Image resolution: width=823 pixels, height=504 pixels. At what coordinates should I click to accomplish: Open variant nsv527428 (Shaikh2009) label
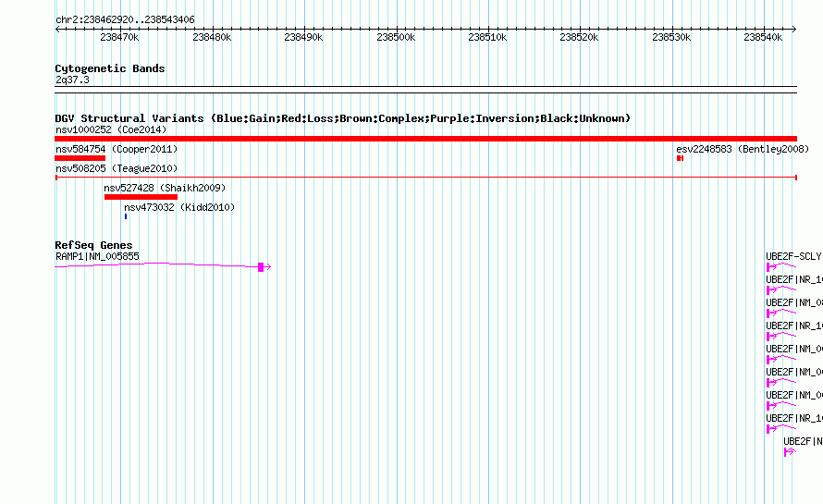[165, 188]
